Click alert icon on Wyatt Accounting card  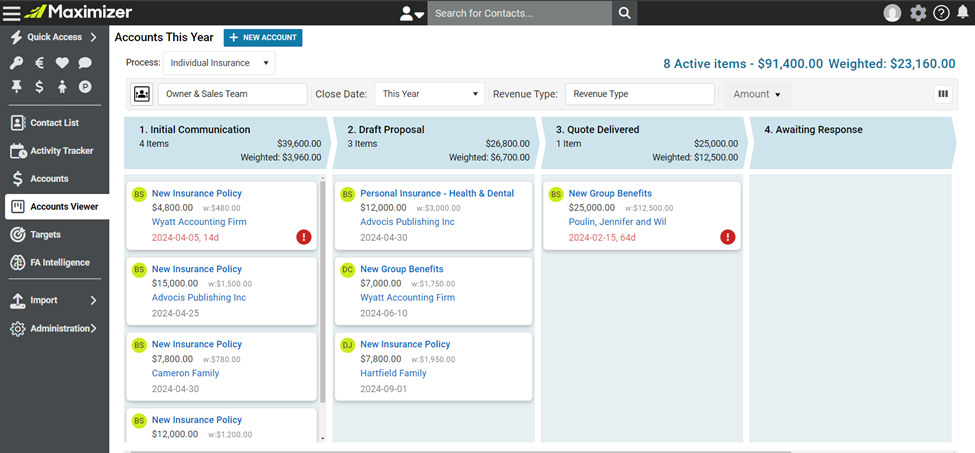click(303, 237)
